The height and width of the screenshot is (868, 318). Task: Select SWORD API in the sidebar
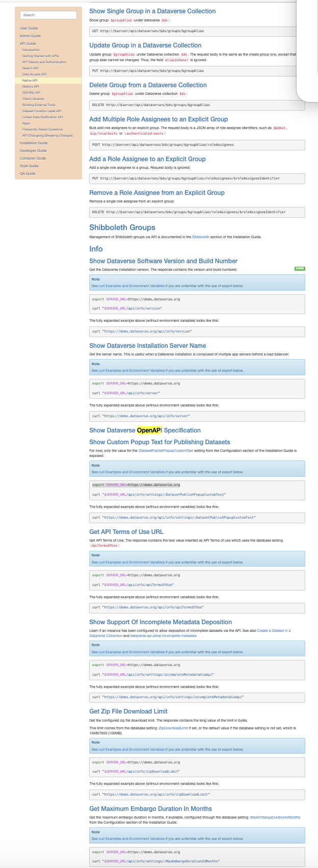[31, 93]
